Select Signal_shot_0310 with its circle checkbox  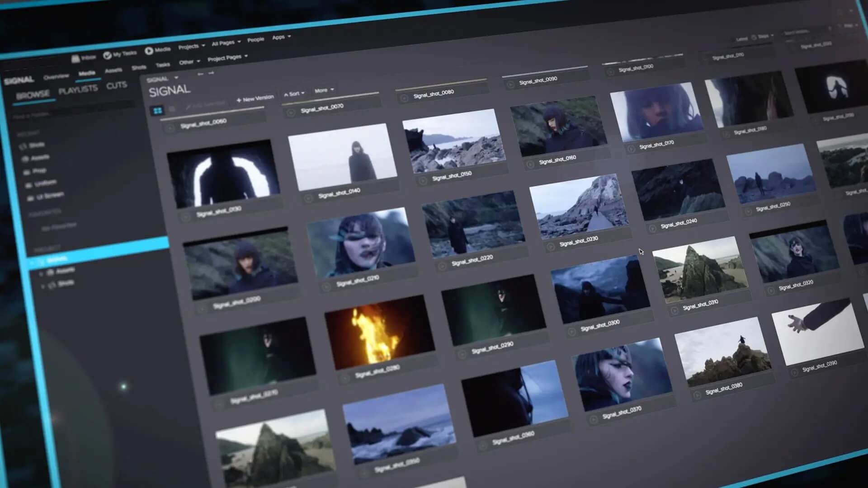pyautogui.click(x=674, y=310)
